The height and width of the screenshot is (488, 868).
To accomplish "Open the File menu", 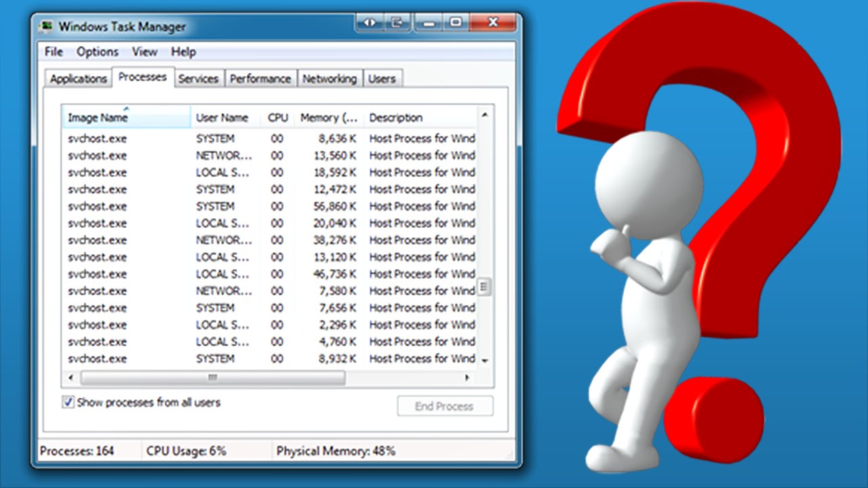I will point(54,52).
